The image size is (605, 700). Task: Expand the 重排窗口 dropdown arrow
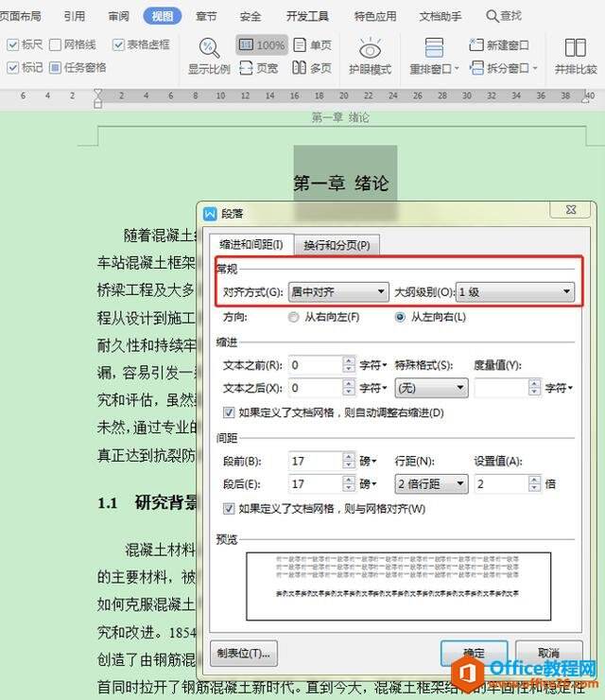pos(457,68)
